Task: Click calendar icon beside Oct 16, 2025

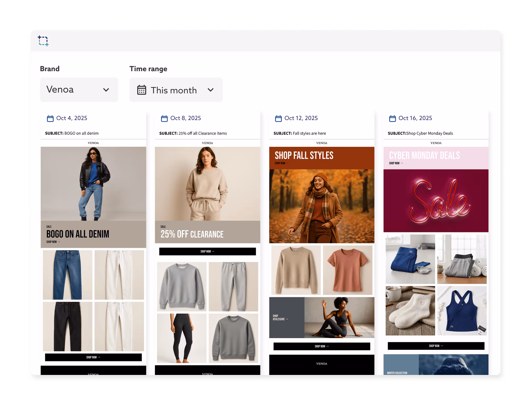Action: click(392, 118)
